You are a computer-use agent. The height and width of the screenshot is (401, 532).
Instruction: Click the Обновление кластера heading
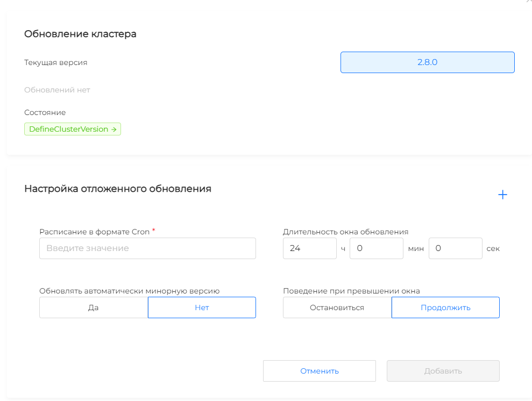[80, 34]
